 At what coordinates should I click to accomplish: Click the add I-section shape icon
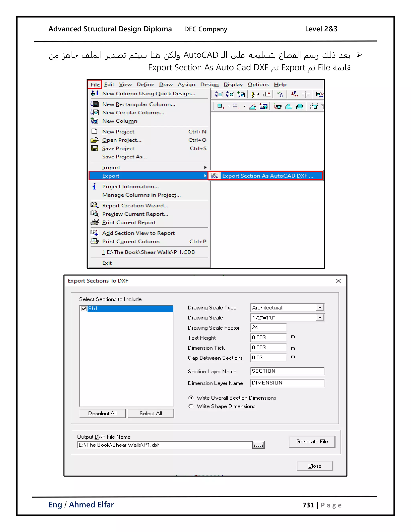pyautogui.click(x=236, y=106)
